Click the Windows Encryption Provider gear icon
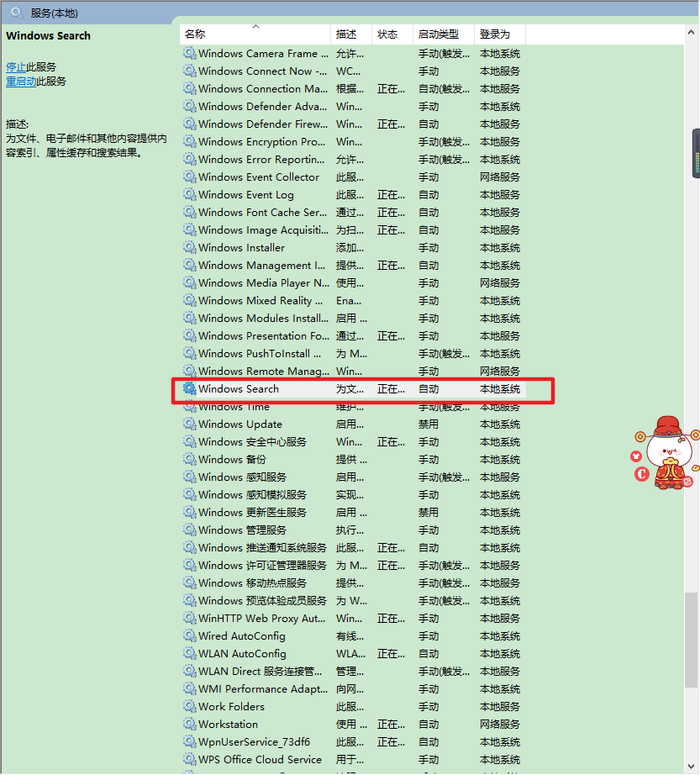The width and height of the screenshot is (700, 775). [x=189, y=141]
